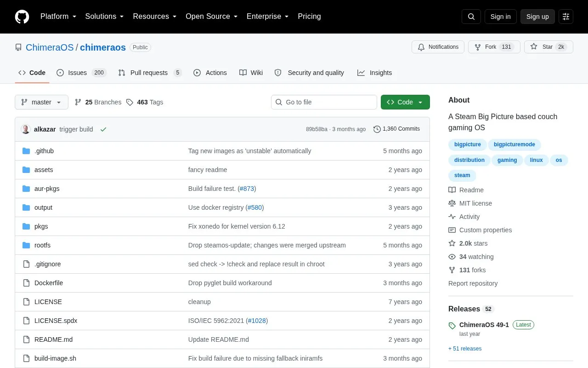Open appearance settings icon in header

(566, 17)
